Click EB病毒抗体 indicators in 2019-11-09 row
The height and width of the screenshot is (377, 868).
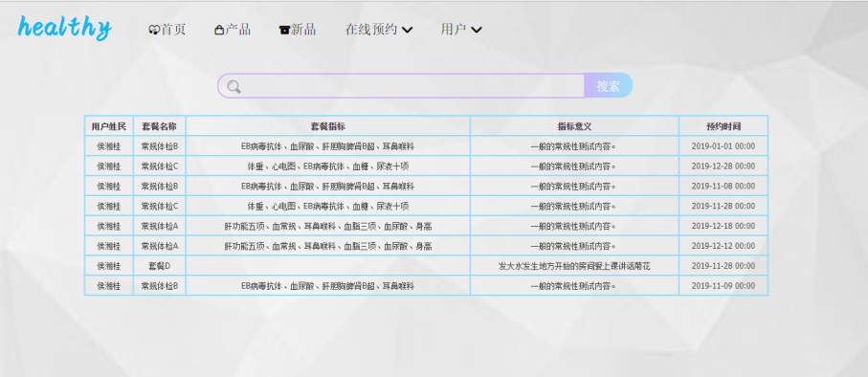coord(327,286)
